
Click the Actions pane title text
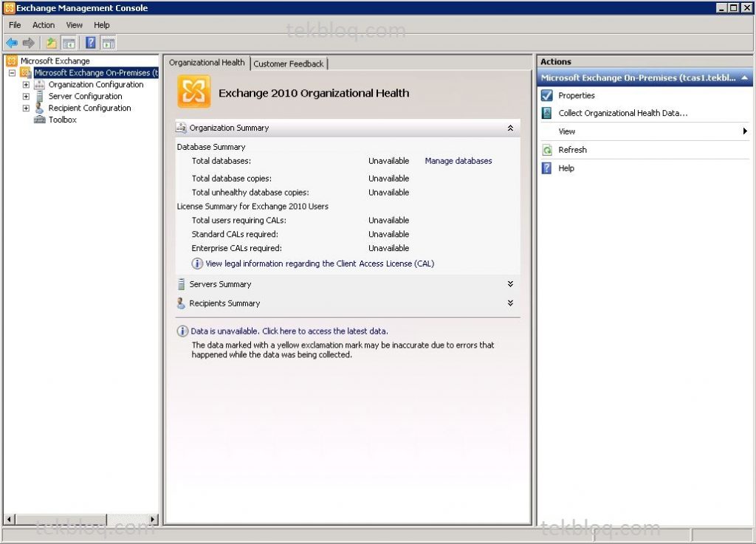pos(555,62)
